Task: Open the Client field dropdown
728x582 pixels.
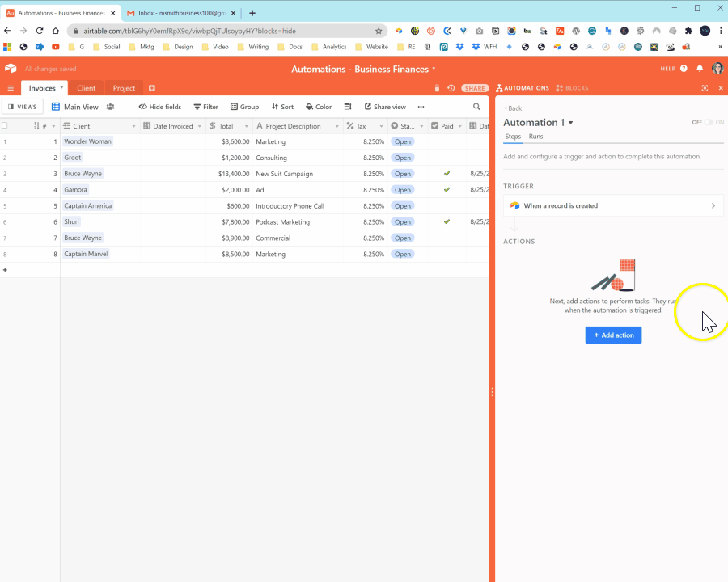Action: [135, 125]
